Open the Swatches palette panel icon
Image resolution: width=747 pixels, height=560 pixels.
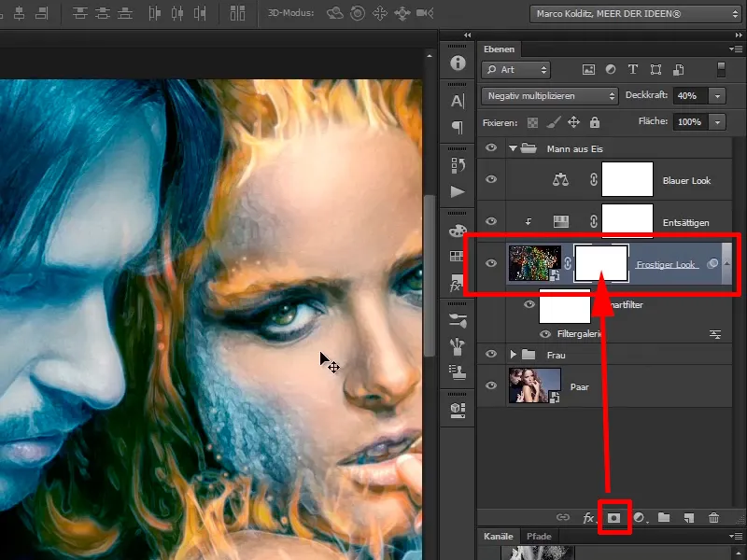point(458,231)
